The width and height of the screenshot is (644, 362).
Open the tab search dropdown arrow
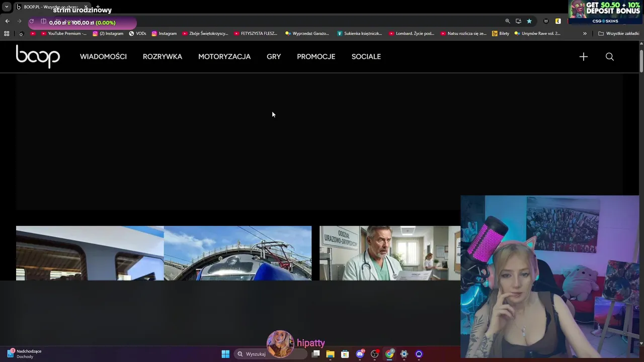[x=7, y=7]
